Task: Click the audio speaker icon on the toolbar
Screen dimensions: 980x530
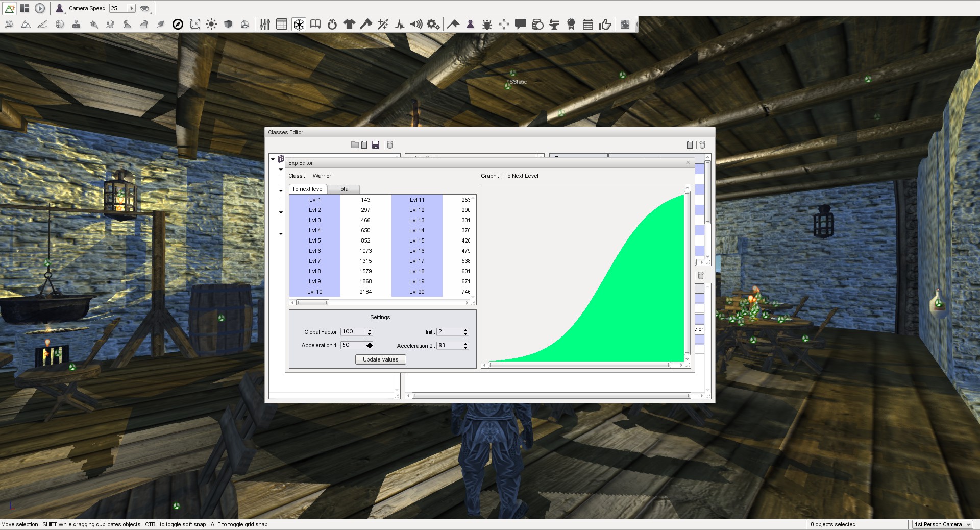Action: 417,24
